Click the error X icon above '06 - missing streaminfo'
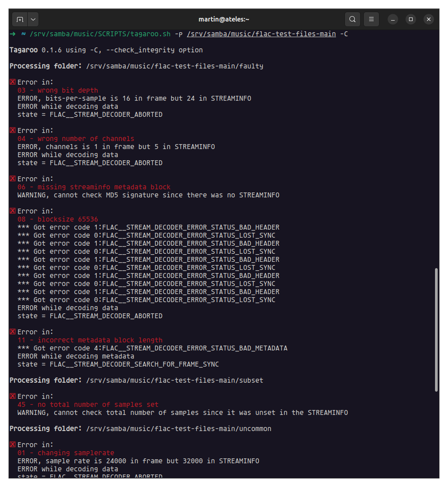 (x=13, y=179)
